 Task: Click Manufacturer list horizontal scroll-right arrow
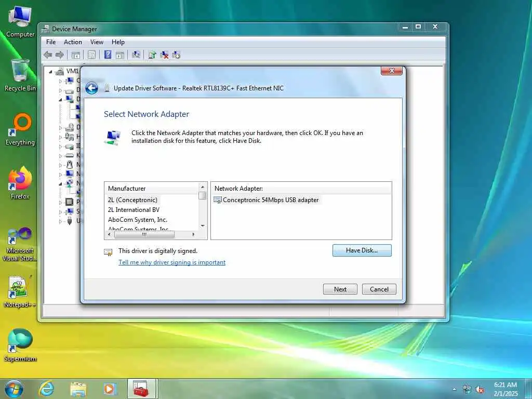193,234
